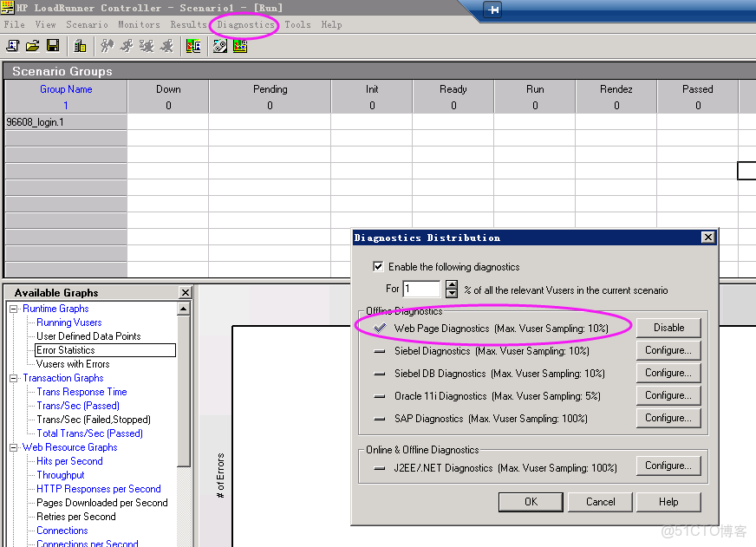Click Help in Diagnostics Distribution dialog
This screenshot has width=756, height=547.
point(668,502)
